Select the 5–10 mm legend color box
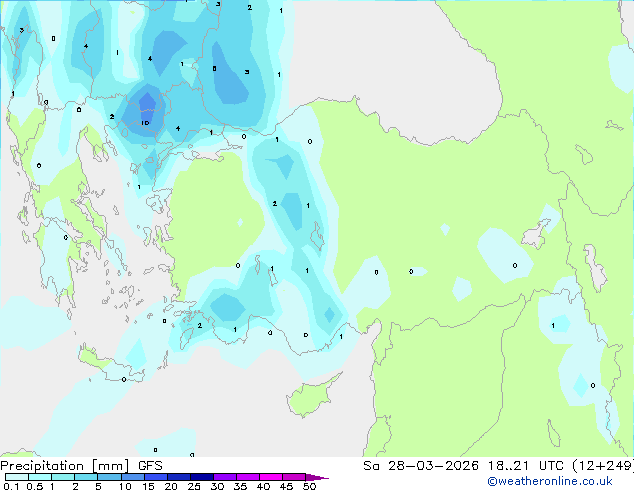The image size is (634, 490). [109, 477]
